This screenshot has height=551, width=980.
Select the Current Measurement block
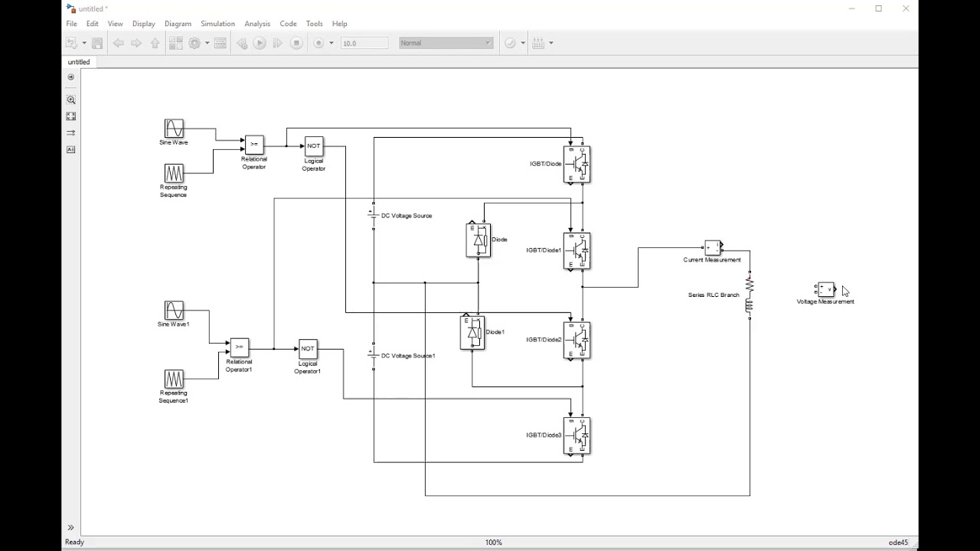[713, 247]
